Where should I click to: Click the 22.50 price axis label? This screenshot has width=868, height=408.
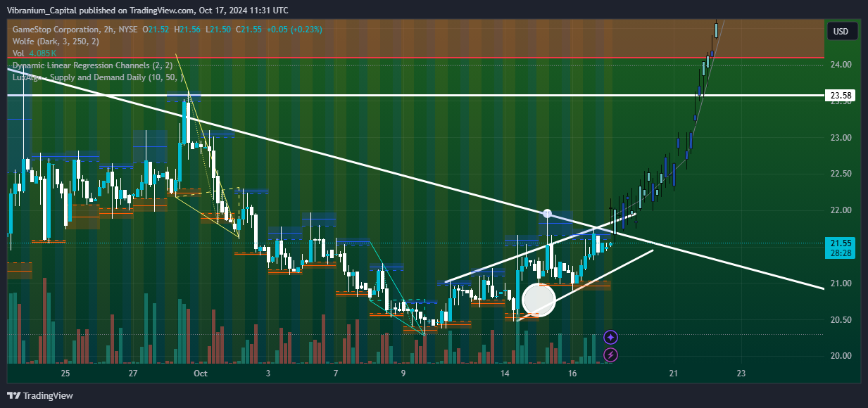click(x=841, y=174)
